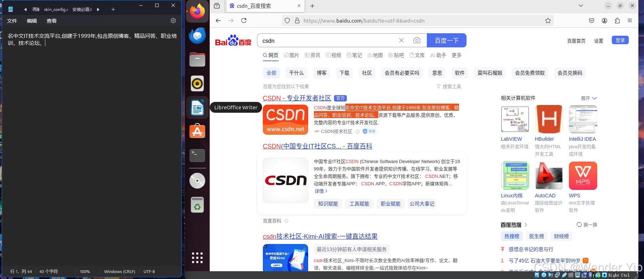Open 设置 link on Baidu
Viewport: 644px width, 279px height.
click(599, 41)
